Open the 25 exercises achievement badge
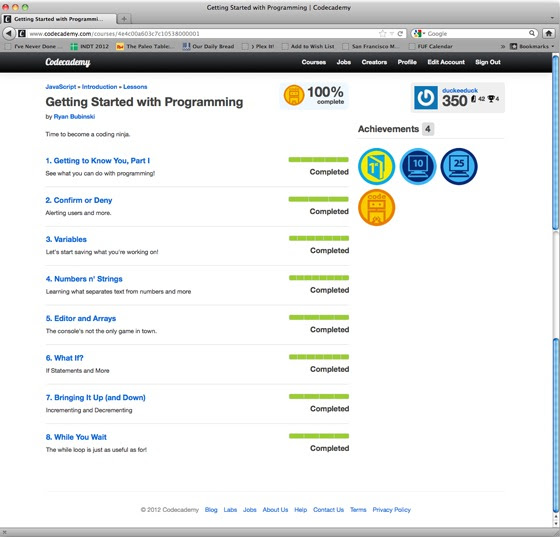Screen dimensions: 560x537 [459, 166]
